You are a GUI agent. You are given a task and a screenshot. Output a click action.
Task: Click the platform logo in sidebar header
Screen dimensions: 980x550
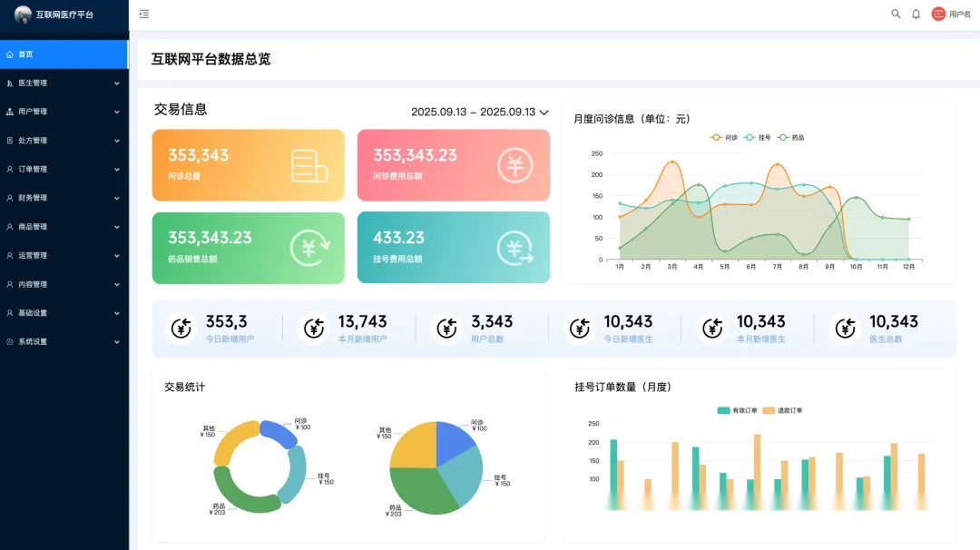pos(23,15)
